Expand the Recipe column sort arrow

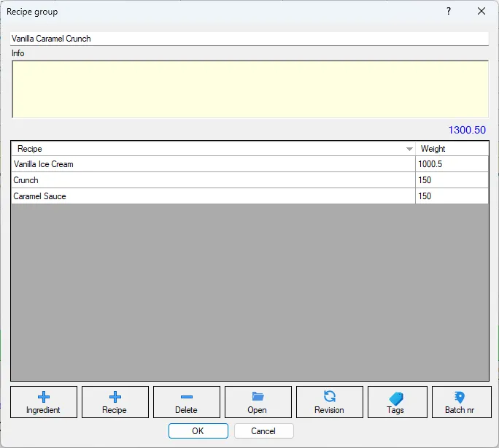409,149
